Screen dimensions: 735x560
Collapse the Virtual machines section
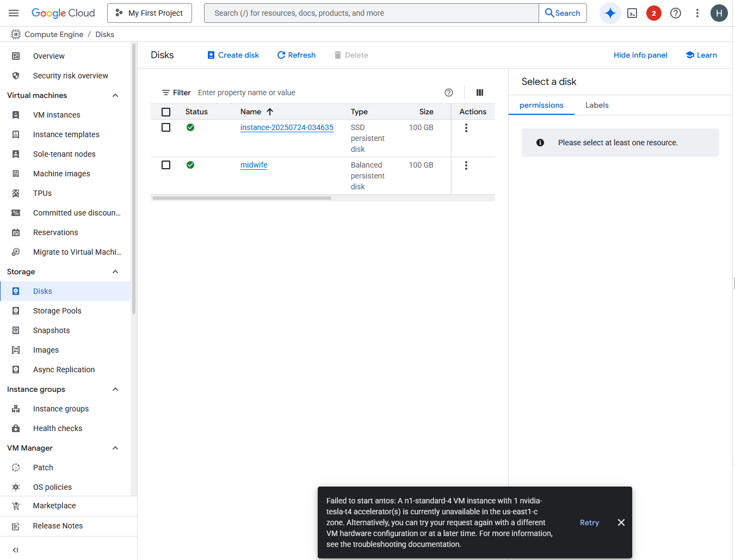(x=115, y=95)
